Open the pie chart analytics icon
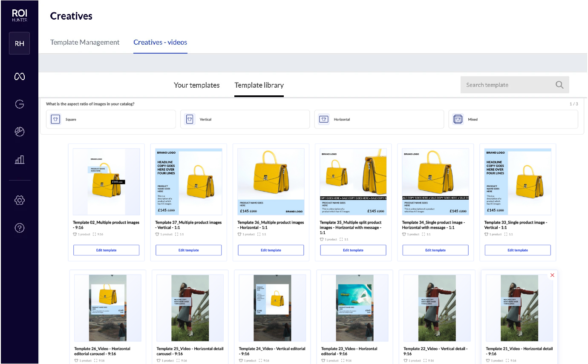The height and width of the screenshot is (364, 588). click(19, 132)
